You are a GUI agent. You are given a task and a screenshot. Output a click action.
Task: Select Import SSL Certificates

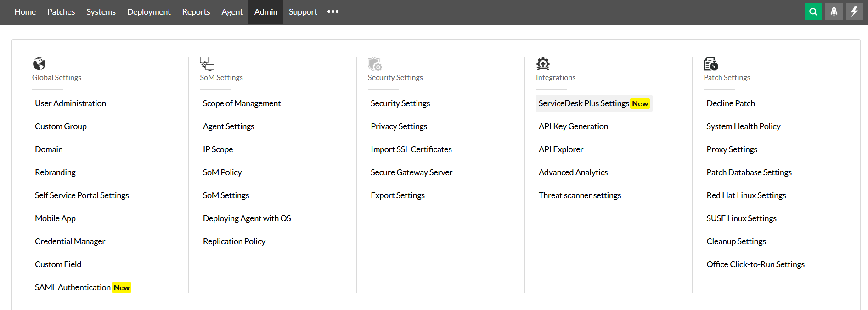click(411, 149)
